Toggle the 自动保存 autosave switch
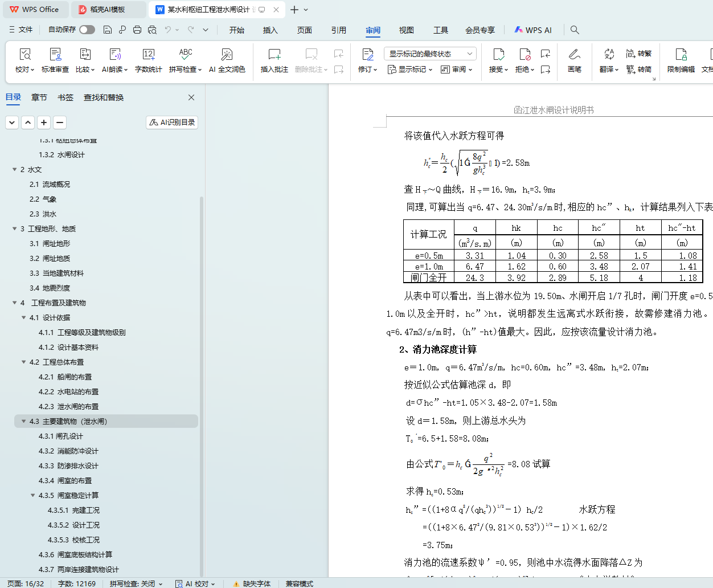The image size is (713, 588). click(x=87, y=30)
